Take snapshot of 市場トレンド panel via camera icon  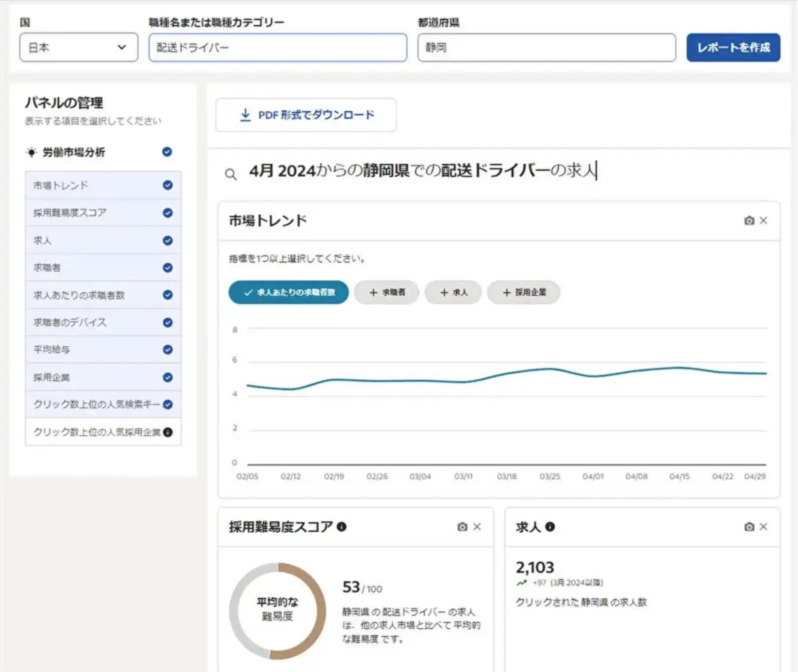tap(749, 220)
